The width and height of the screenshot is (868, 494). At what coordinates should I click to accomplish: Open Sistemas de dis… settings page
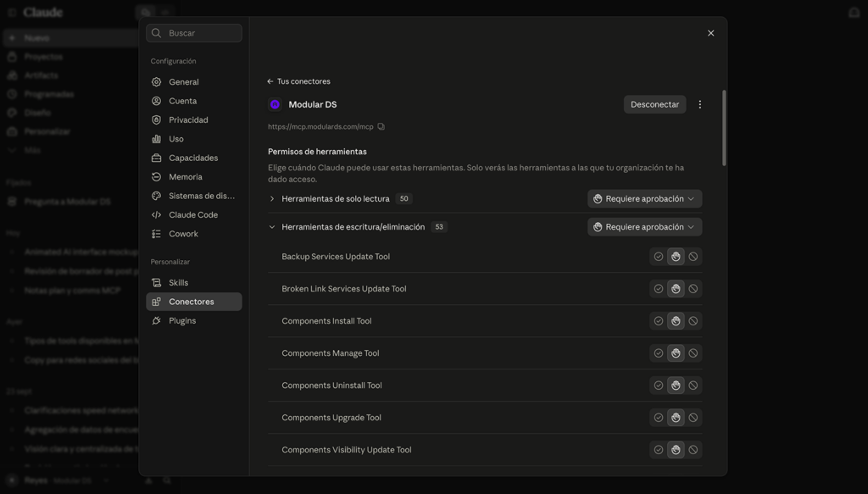click(x=194, y=196)
